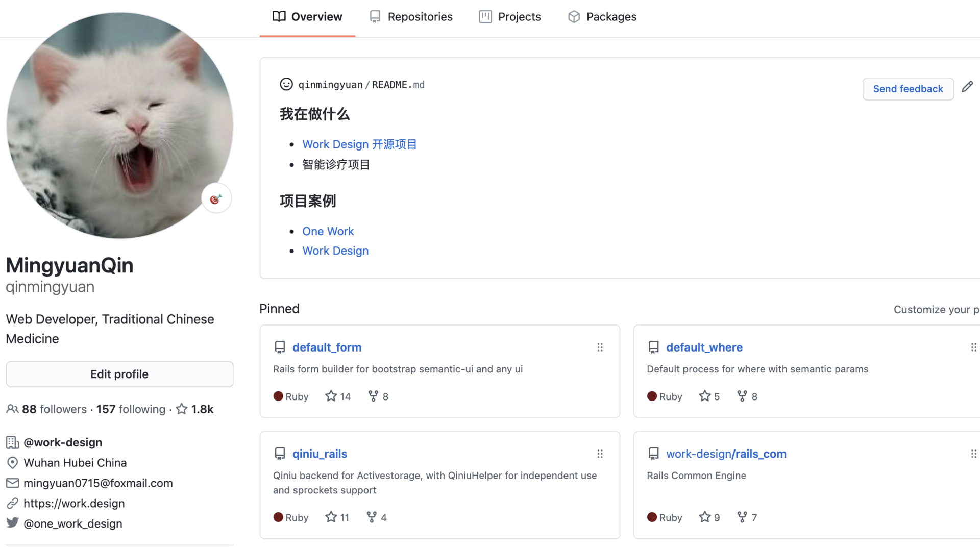Click the followers people icon
This screenshot has width=980, height=550.
coord(12,409)
